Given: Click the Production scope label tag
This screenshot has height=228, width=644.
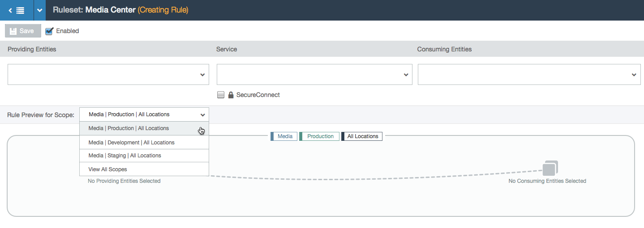Looking at the screenshot, I should tap(319, 136).
